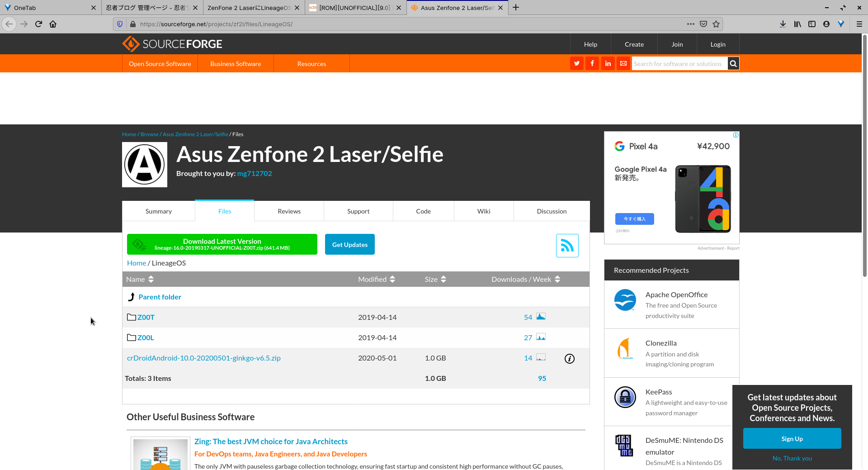
Task: Toggle the Firefox sidebar
Action: click(x=812, y=24)
